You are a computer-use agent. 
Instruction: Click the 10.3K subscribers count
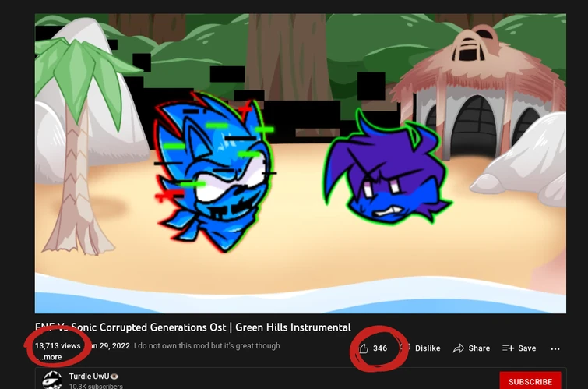point(96,387)
